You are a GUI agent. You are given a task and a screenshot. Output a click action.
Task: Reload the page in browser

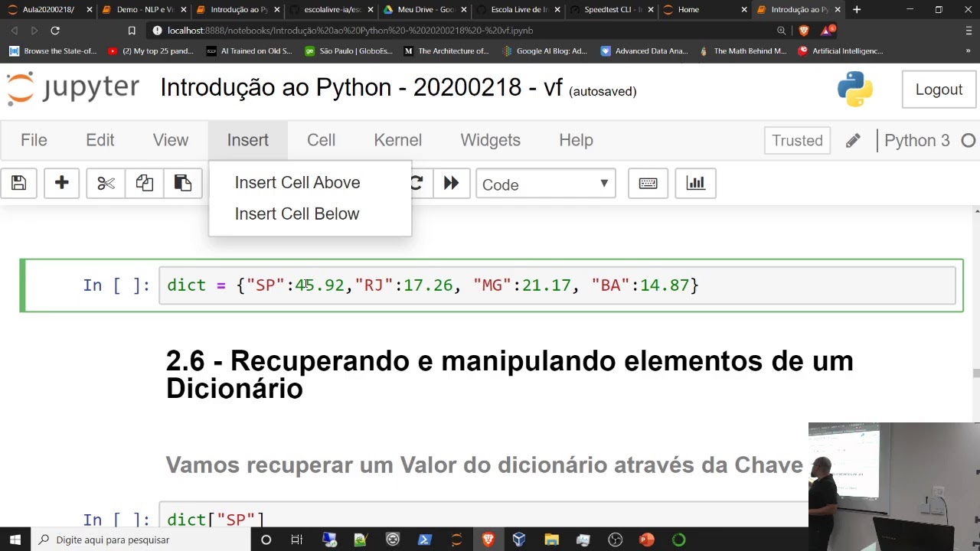[55, 31]
